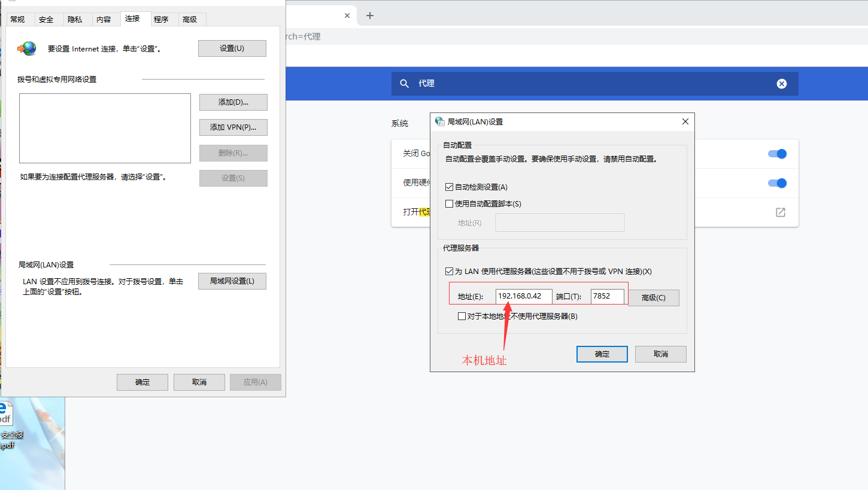
Task: Open 打开代理设置 via the external link icon
Action: pyautogui.click(x=780, y=212)
